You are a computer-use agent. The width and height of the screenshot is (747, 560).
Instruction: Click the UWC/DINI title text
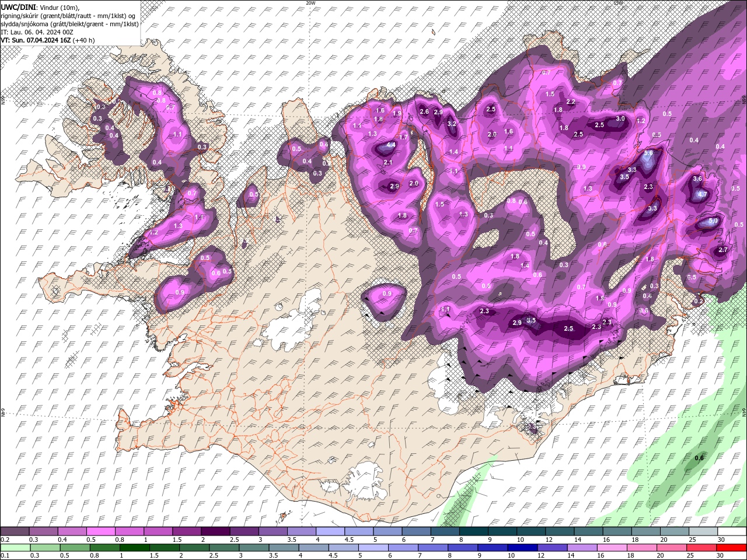pos(19,7)
